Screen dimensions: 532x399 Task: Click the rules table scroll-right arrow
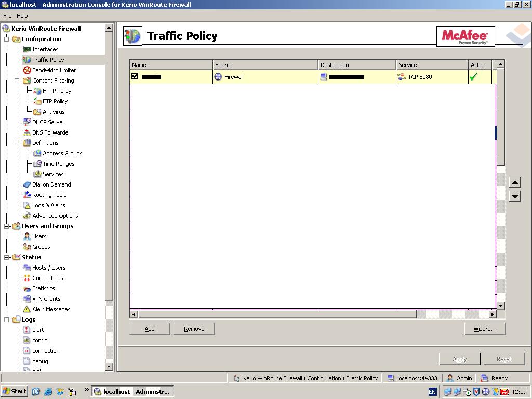493,314
